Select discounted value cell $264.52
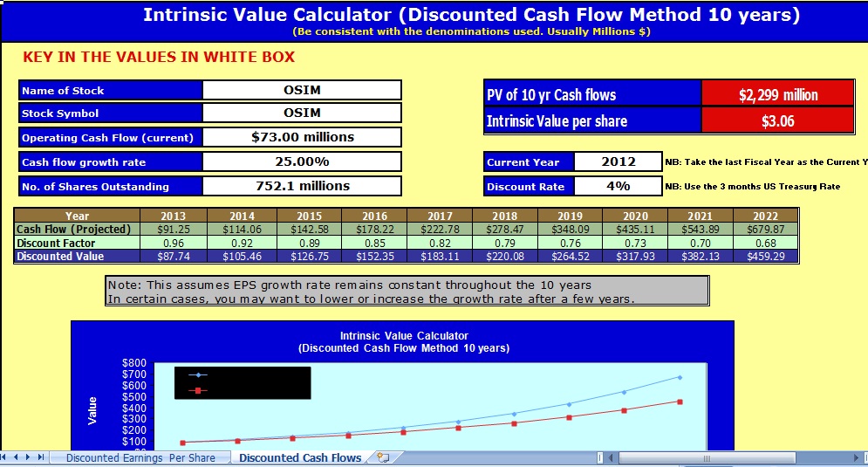The image size is (868, 467). pos(571,256)
